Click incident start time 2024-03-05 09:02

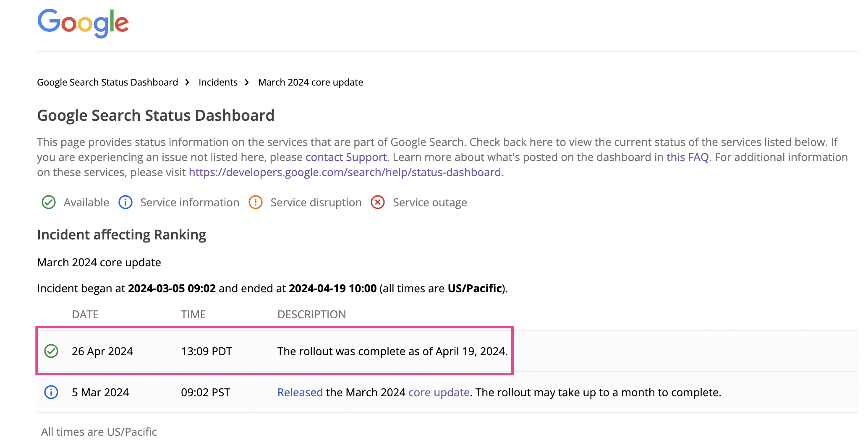[x=172, y=289]
